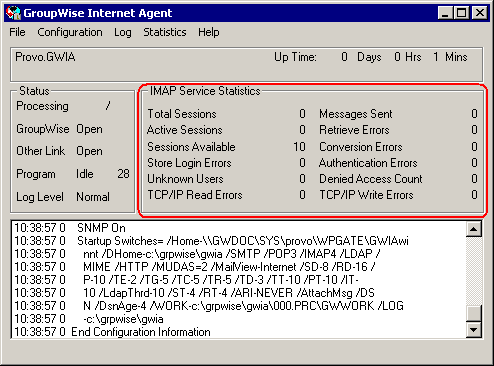Minimize the GroupWise Internet Agent window

(x=445, y=13)
